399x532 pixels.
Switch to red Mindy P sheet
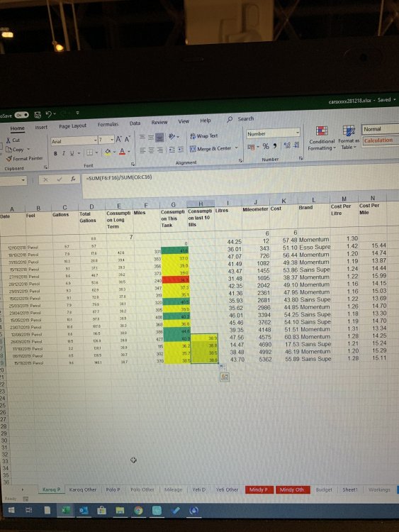(x=259, y=489)
